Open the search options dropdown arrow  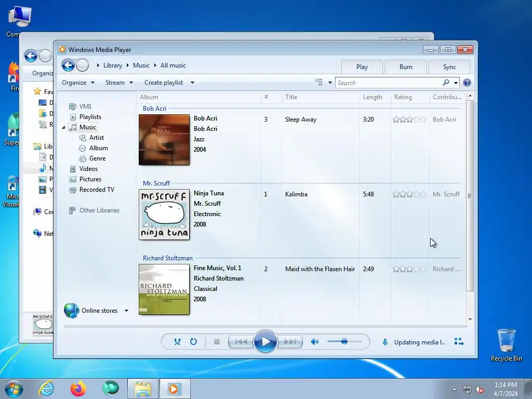[456, 83]
